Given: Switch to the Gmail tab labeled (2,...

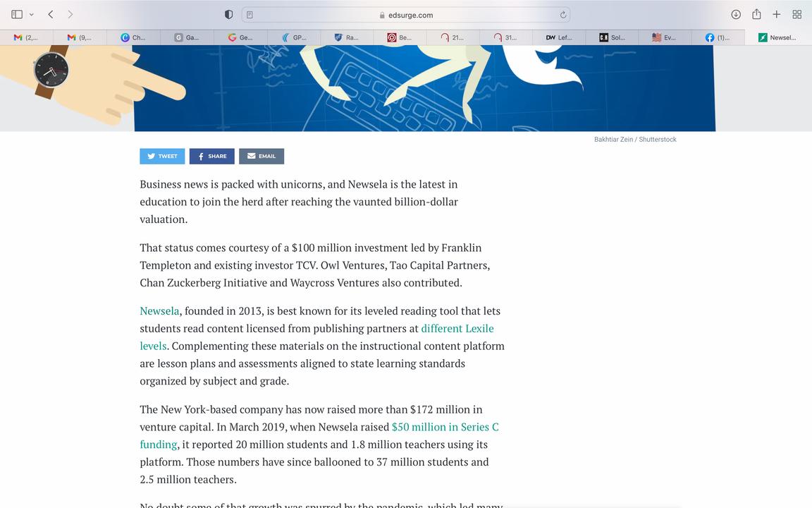Looking at the screenshot, I should tap(26, 37).
